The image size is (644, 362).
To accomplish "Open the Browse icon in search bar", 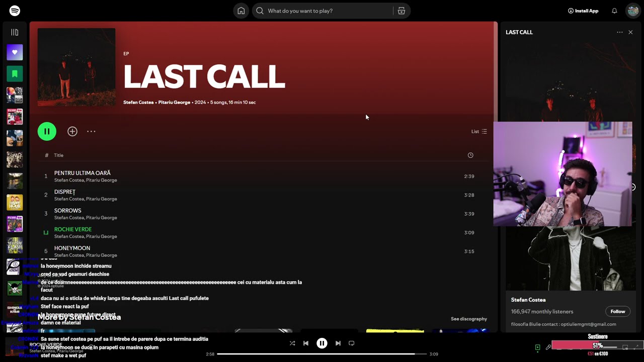I will coord(401,11).
